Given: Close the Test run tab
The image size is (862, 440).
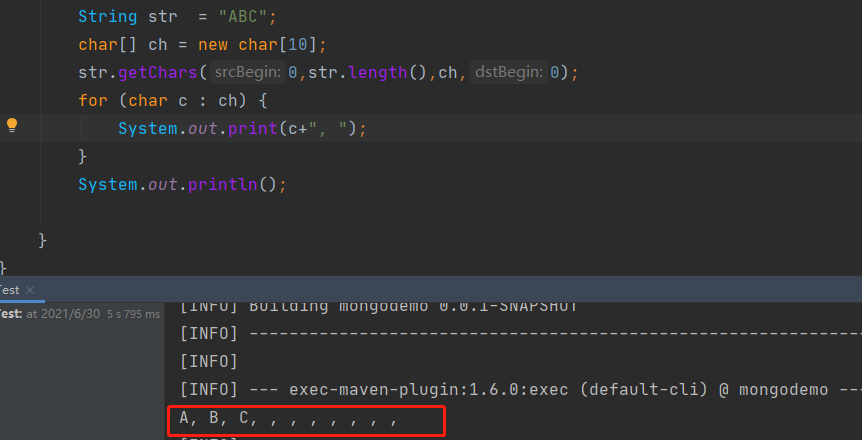Looking at the screenshot, I should click(30, 290).
